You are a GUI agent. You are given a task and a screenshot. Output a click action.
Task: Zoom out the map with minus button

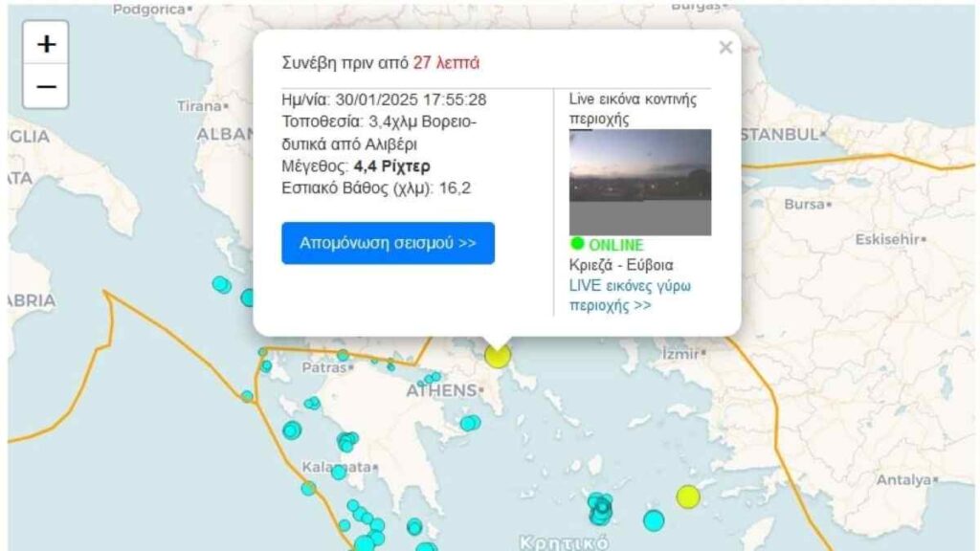point(46,86)
